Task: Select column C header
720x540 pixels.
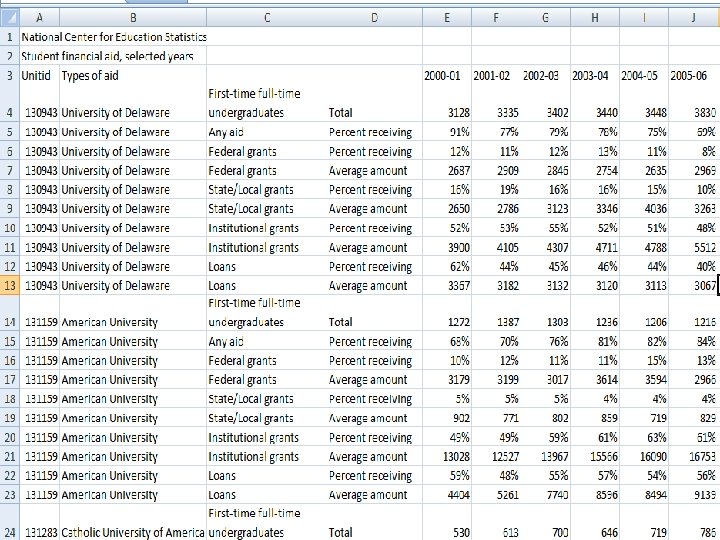Action: [x=267, y=18]
